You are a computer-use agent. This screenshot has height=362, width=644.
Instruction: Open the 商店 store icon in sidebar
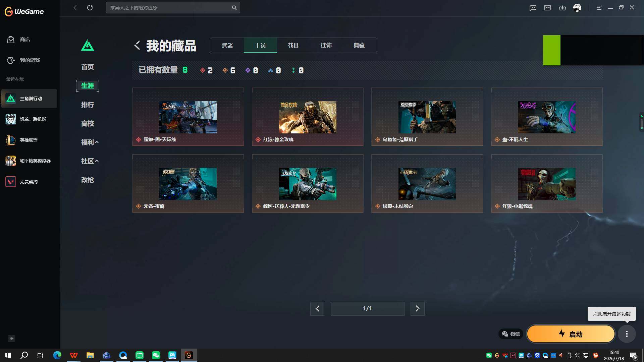tap(11, 40)
